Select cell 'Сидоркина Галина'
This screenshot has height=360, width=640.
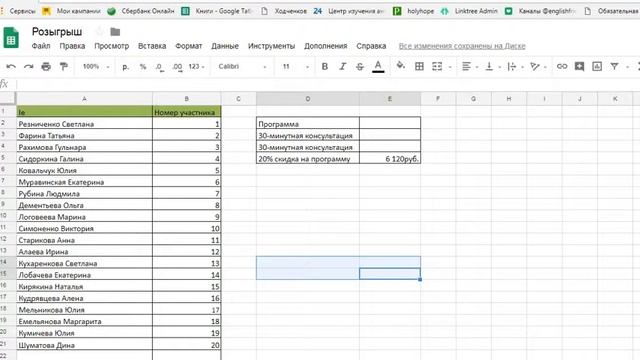[x=84, y=158]
